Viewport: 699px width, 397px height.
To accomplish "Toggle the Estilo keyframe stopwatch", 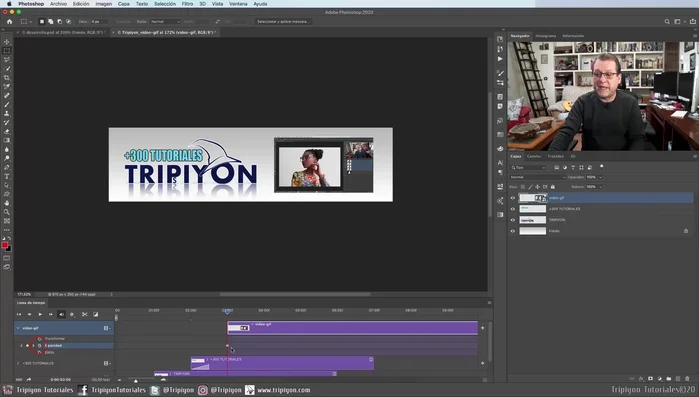I will pyautogui.click(x=40, y=352).
